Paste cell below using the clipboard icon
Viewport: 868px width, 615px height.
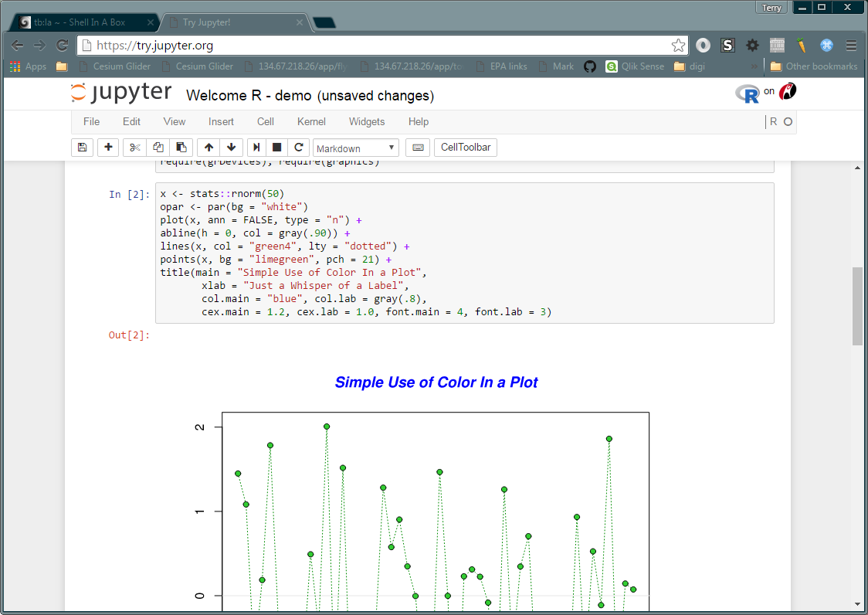coord(181,148)
